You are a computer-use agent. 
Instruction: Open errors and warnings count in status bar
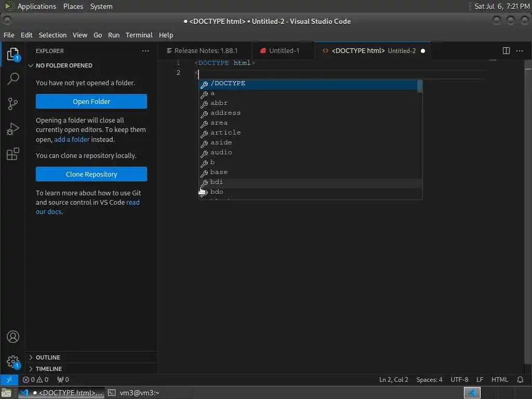coord(36,380)
